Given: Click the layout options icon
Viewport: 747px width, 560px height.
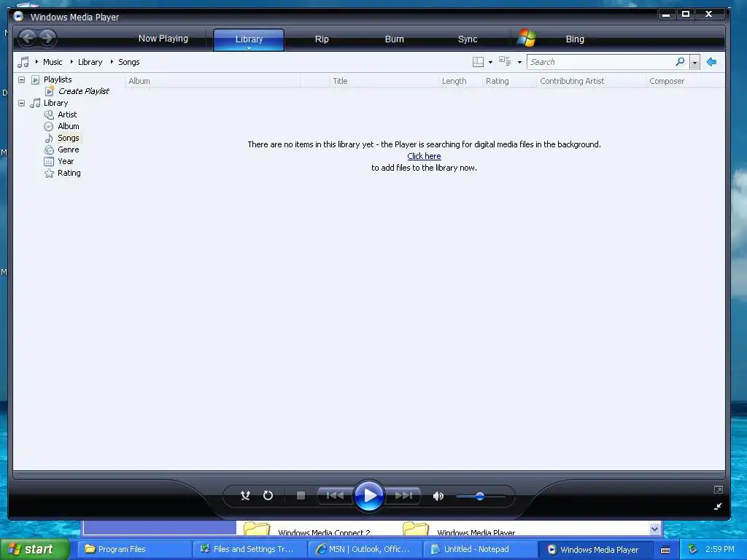Looking at the screenshot, I should click(478, 62).
